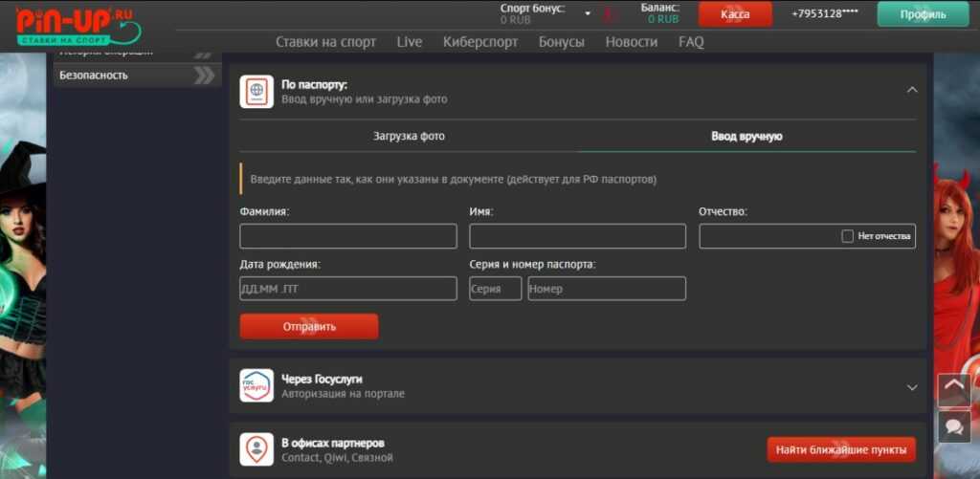Click the partner offices location icon
Image resolution: width=980 pixels, height=479 pixels.
point(256,449)
